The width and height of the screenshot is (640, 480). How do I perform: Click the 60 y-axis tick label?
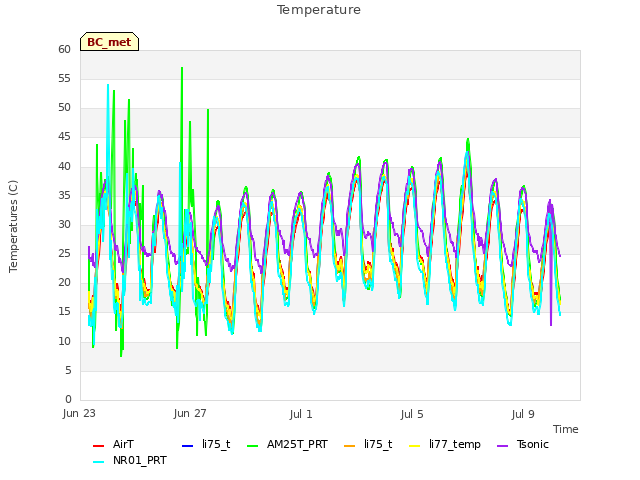tap(64, 50)
